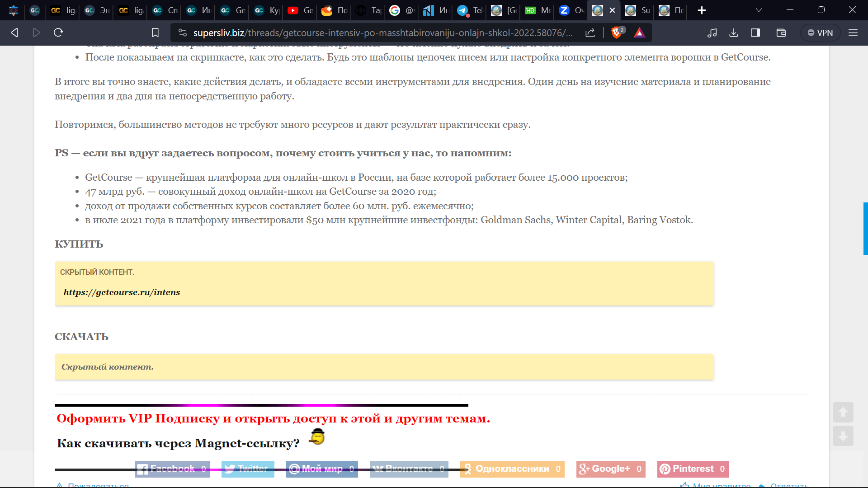Show browser downloads
Viewport: 868px width, 488px height.
(734, 33)
